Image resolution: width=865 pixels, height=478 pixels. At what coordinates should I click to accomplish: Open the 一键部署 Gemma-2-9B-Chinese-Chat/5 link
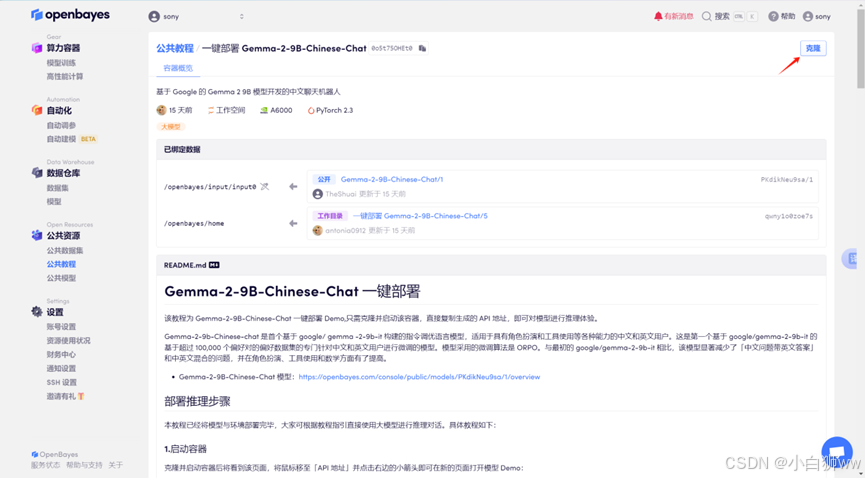pyautogui.click(x=420, y=216)
